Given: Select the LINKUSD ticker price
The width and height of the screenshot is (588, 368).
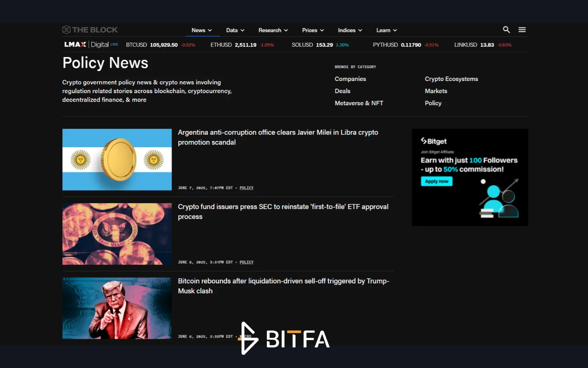Looking at the screenshot, I should 487,45.
